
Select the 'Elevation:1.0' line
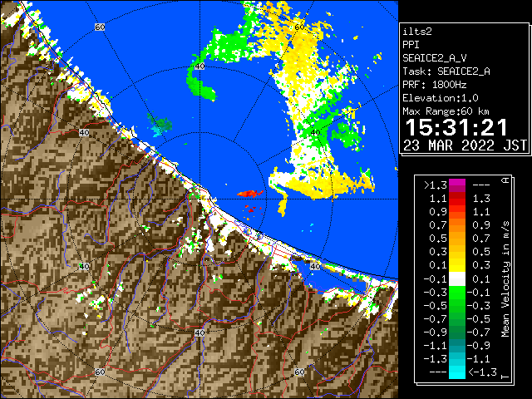click(441, 98)
